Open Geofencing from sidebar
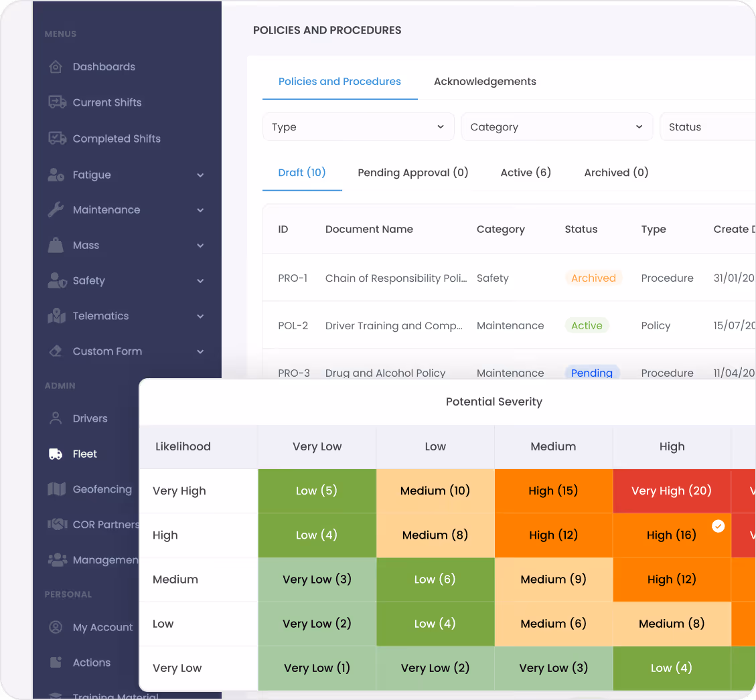The image size is (756, 700). tap(102, 489)
